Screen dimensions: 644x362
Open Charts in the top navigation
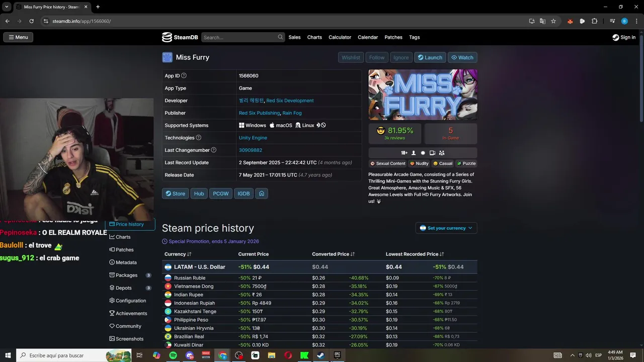point(314,37)
